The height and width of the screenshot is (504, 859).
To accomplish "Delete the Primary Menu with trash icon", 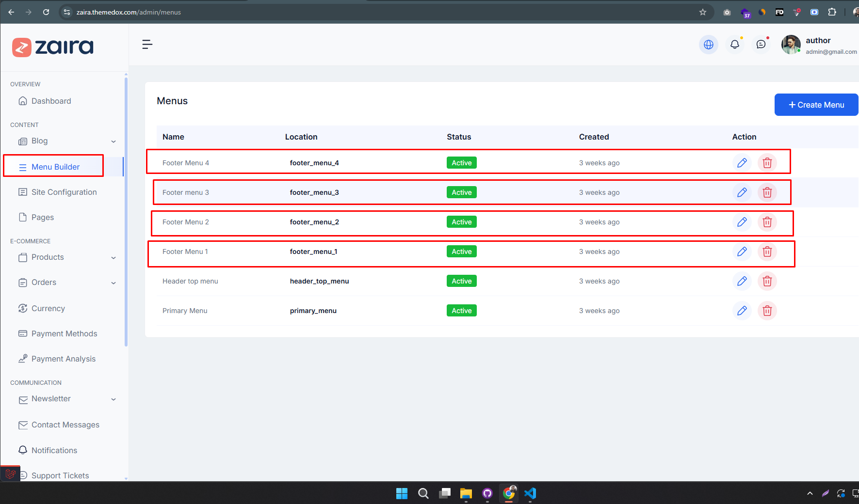I will click(x=767, y=311).
